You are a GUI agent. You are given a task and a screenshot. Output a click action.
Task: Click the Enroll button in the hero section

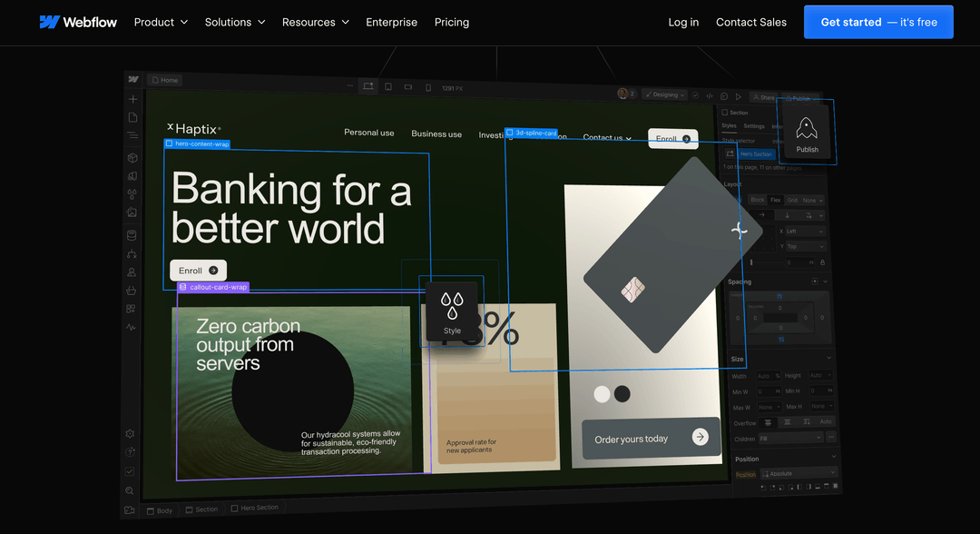198,270
